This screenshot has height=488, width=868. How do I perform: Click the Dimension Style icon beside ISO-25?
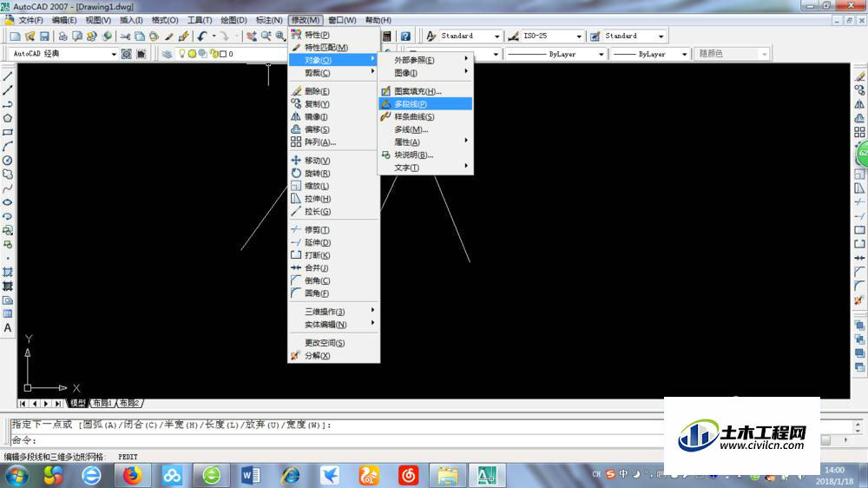click(x=513, y=36)
